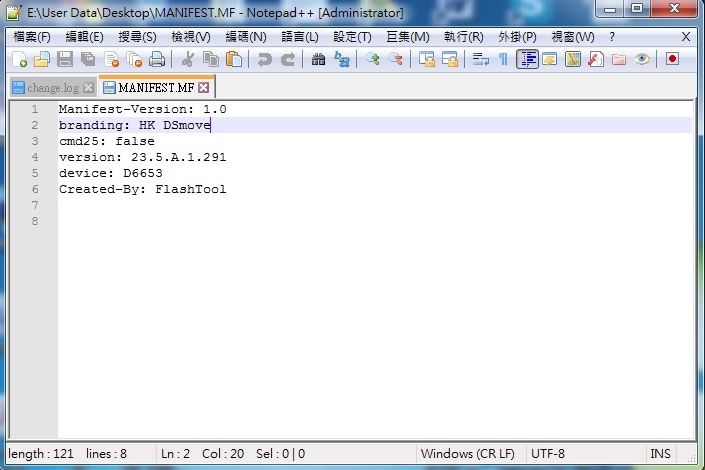705x470 pixels.
Task: Open the 設定(T) menu
Action: pyautogui.click(x=352, y=37)
